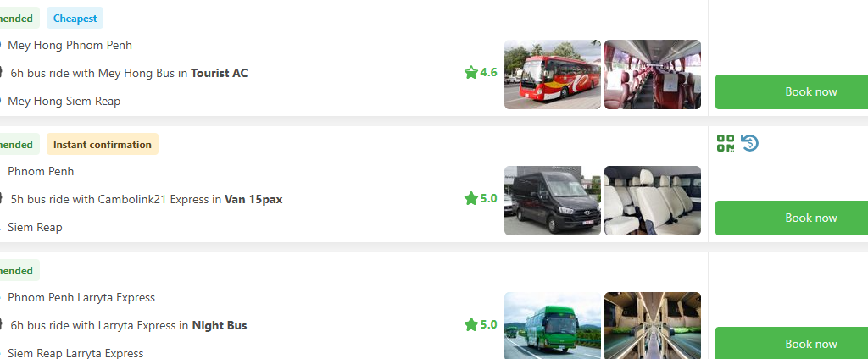Book the Mey Hong Tourist AC bus
This screenshot has width=868, height=359.
(792, 91)
